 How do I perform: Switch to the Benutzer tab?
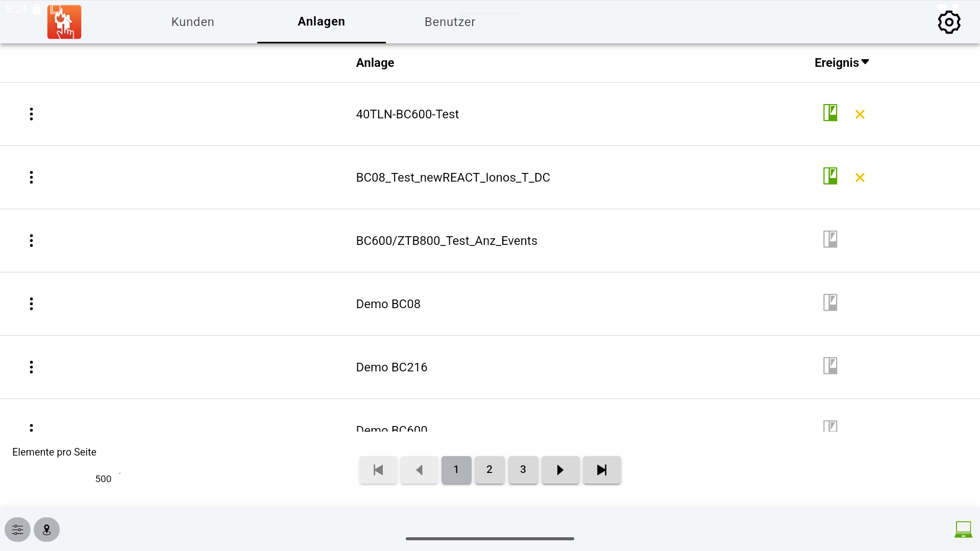450,22
